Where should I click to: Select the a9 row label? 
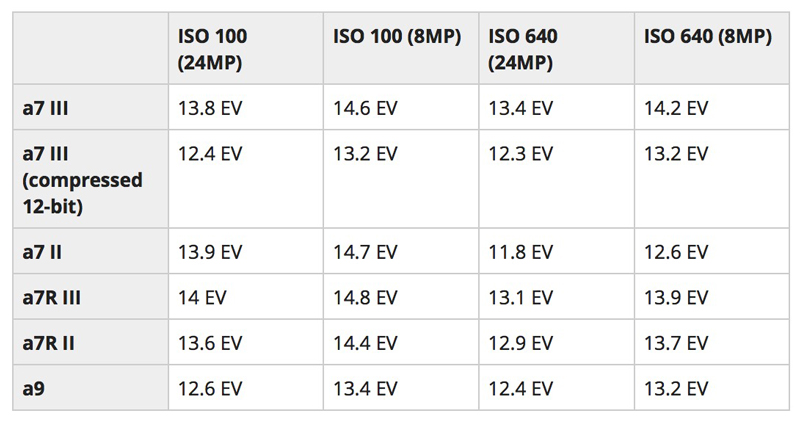click(x=90, y=388)
